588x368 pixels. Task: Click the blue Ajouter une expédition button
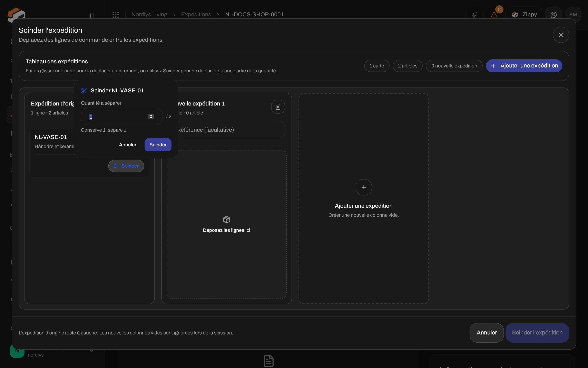tap(524, 66)
